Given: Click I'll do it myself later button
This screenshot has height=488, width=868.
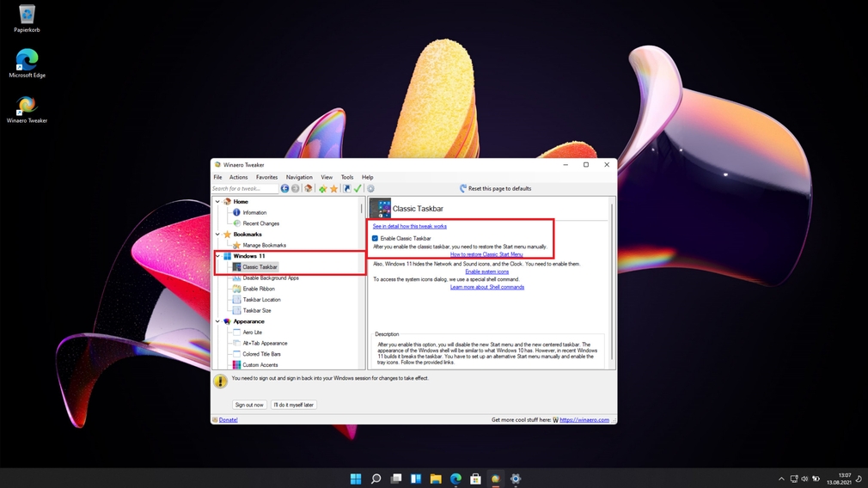Looking at the screenshot, I should (x=293, y=405).
